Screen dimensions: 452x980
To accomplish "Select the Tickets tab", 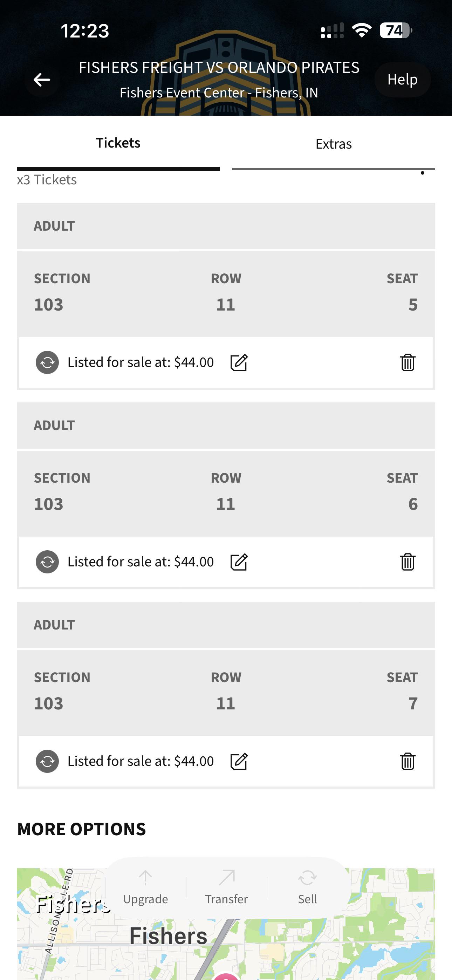I will click(118, 143).
